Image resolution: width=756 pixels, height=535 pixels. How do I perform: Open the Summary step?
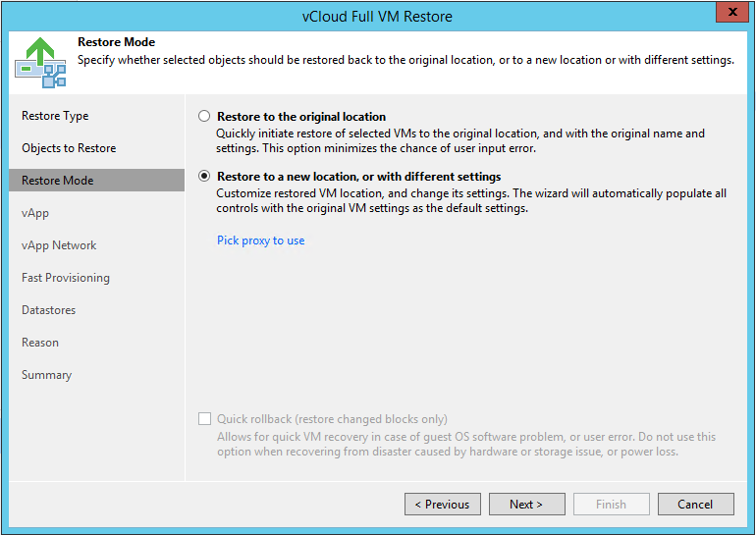click(x=47, y=375)
